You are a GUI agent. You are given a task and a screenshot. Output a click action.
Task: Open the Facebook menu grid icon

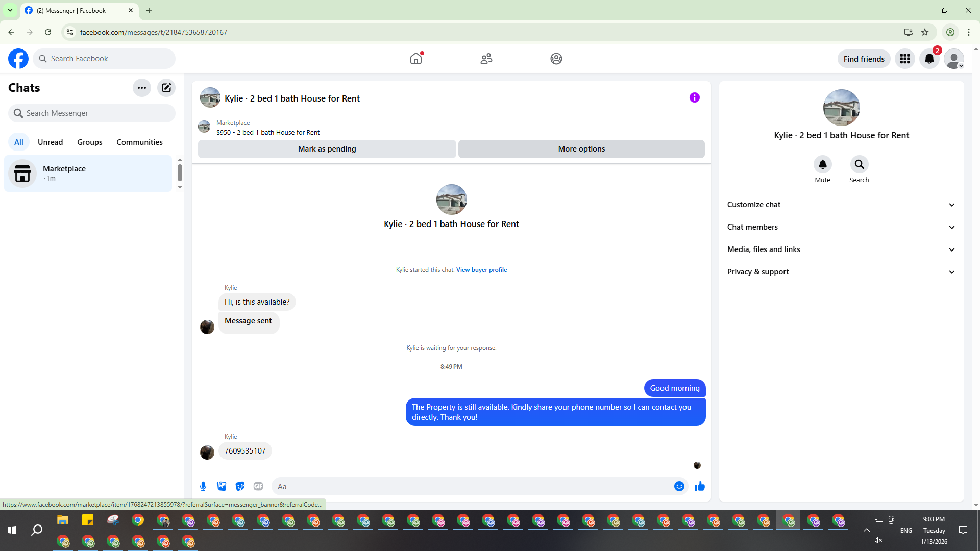click(904, 59)
